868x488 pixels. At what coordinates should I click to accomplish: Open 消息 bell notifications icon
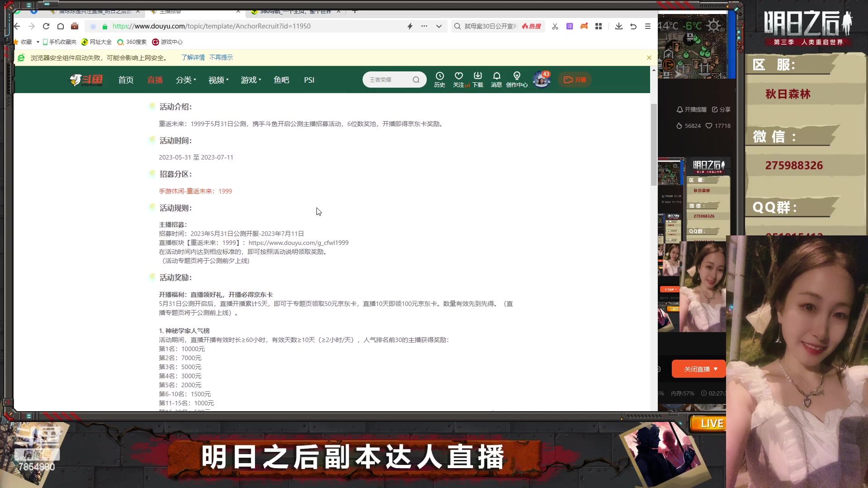tap(496, 80)
